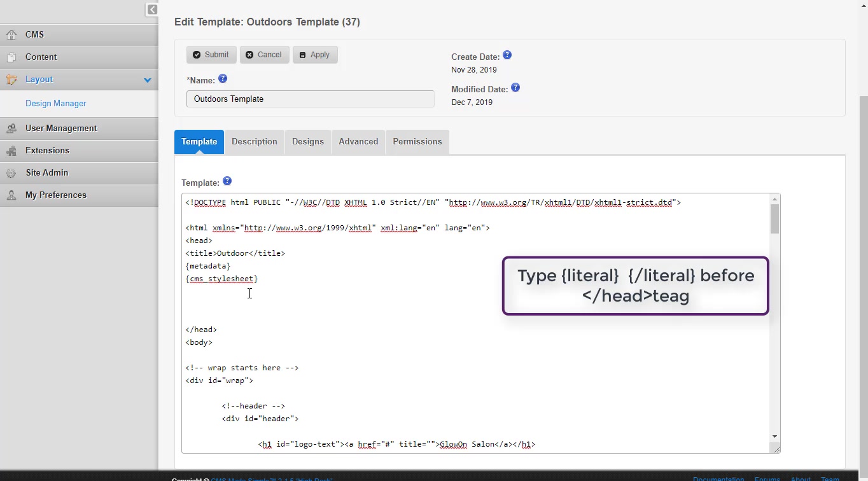Click the Extensions puzzle icon
Viewport: 868px width, 481px height.
tap(11, 151)
